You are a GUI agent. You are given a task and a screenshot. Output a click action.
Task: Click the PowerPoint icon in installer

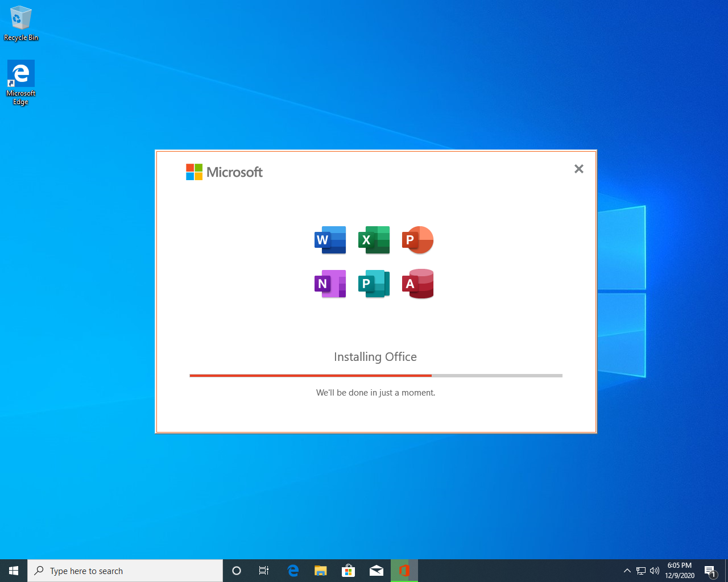pos(417,240)
